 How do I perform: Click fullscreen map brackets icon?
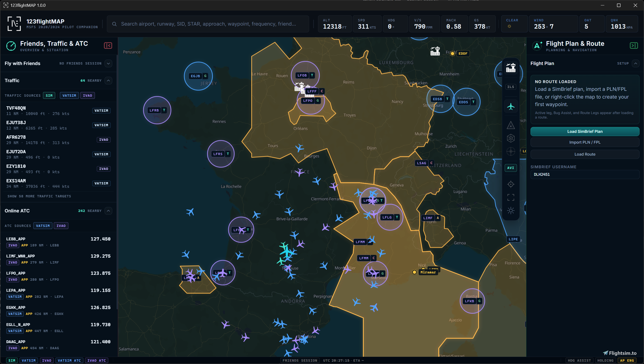[x=511, y=197]
